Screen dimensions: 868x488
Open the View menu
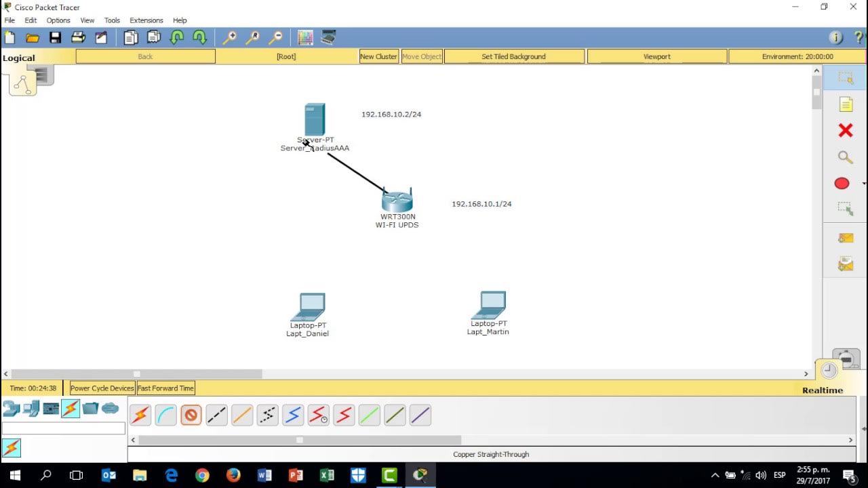pyautogui.click(x=87, y=20)
